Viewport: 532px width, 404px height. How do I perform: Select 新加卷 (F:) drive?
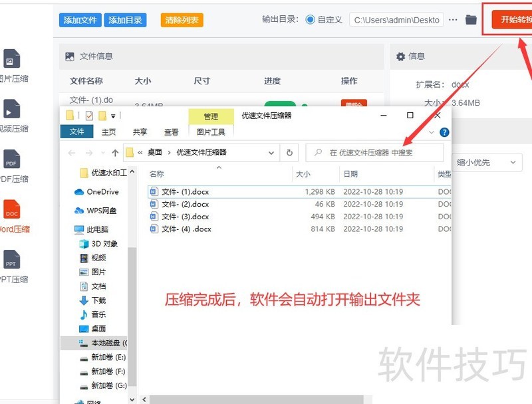click(102, 371)
